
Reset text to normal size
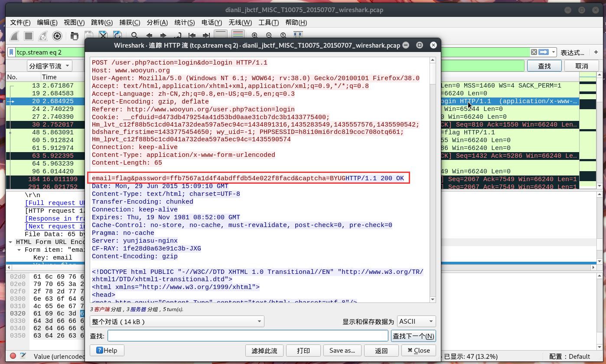coord(283,36)
